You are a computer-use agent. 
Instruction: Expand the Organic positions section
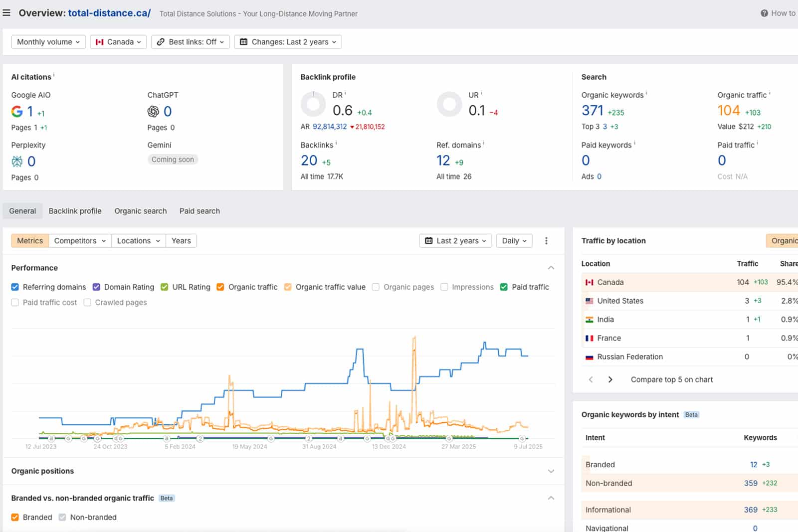(x=551, y=471)
